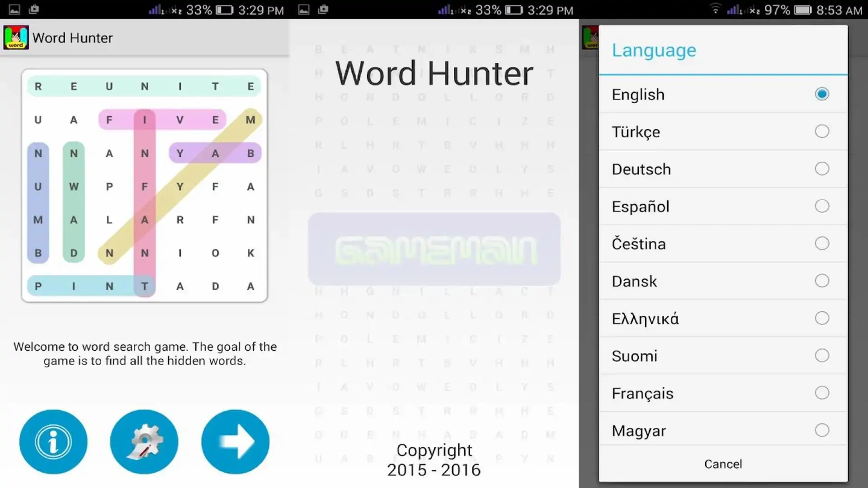Pick Suomi language option

tap(723, 356)
